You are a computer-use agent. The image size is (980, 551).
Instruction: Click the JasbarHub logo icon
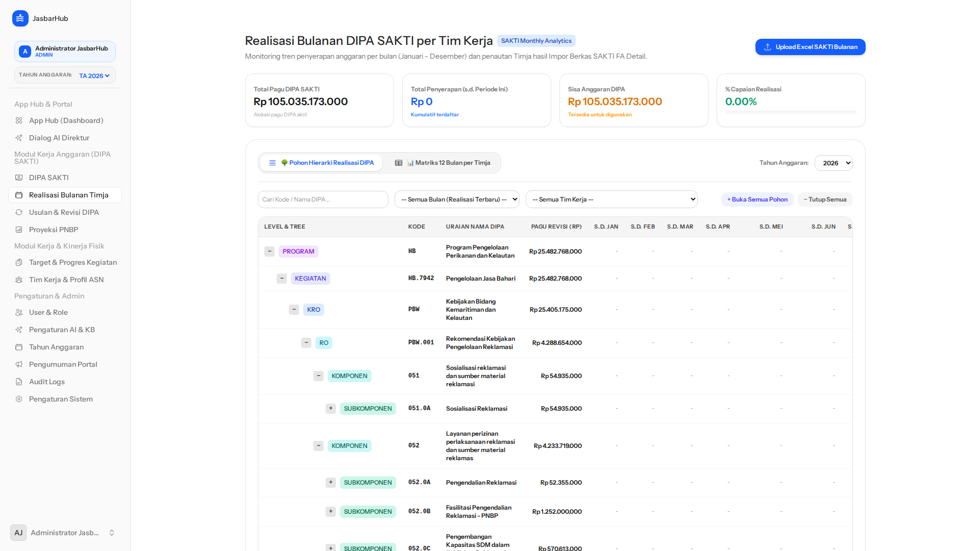tap(20, 18)
